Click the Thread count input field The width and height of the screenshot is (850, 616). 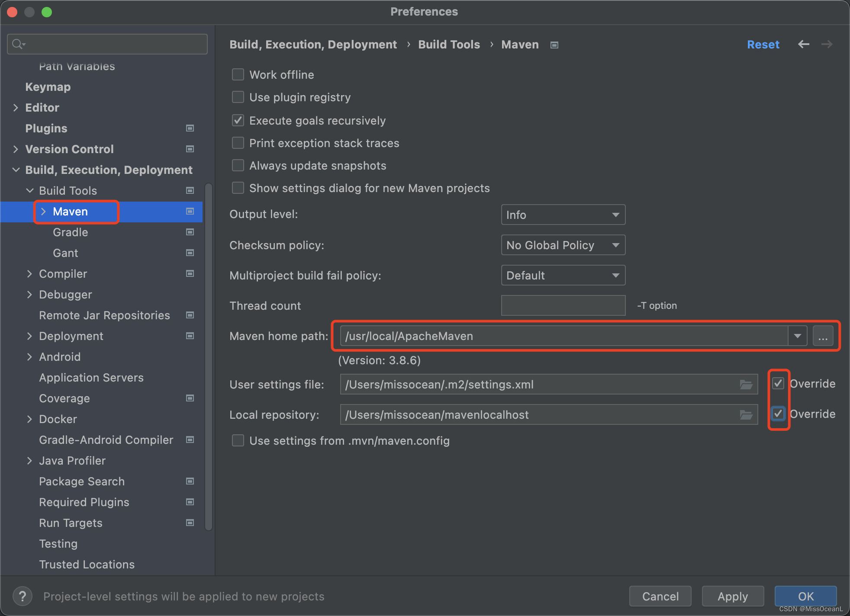(563, 305)
